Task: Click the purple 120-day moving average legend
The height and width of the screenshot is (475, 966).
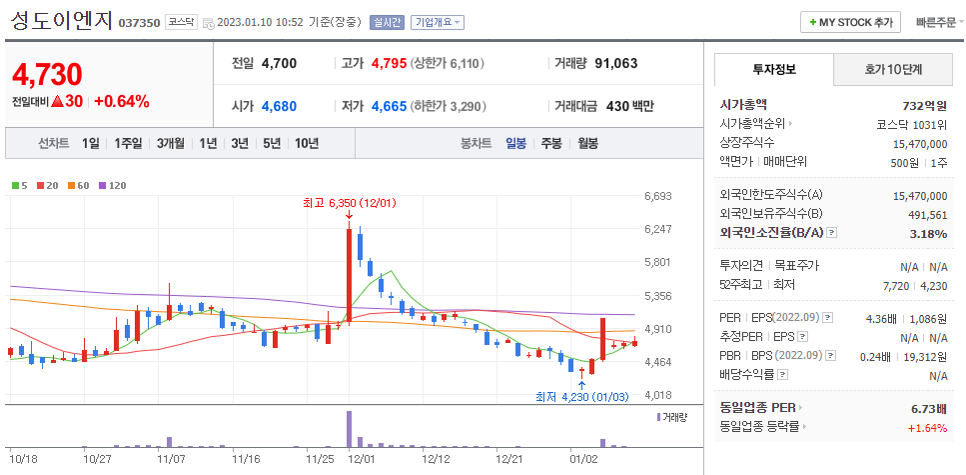Action: pos(112,185)
